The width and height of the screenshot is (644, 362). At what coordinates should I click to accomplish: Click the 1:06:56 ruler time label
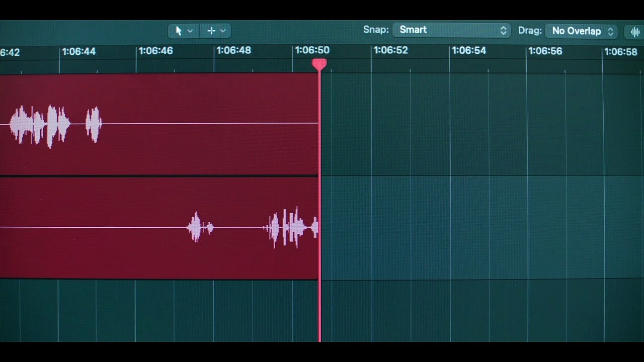tap(545, 51)
